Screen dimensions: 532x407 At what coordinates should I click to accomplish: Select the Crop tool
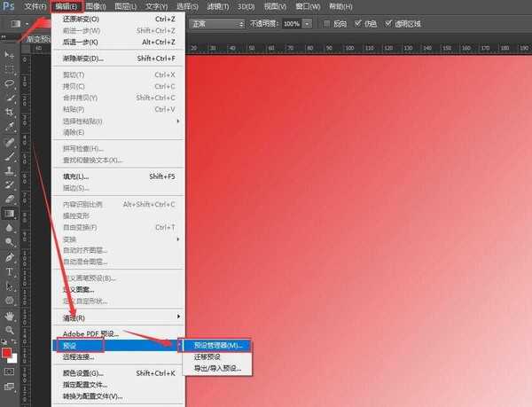pyautogui.click(x=10, y=113)
